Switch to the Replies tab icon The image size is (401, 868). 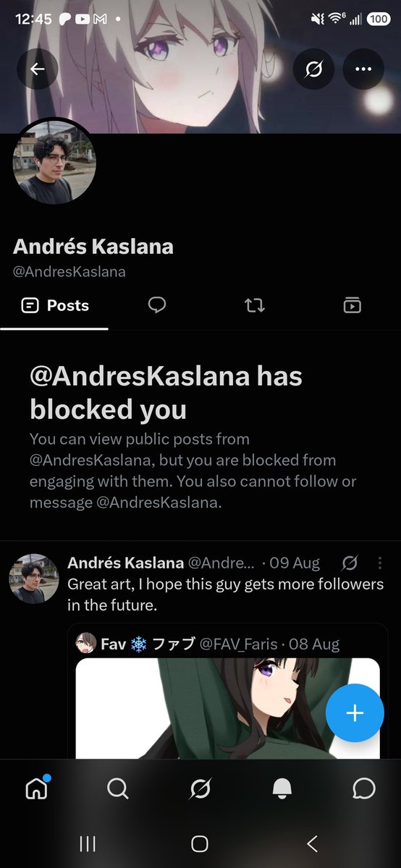tap(157, 305)
